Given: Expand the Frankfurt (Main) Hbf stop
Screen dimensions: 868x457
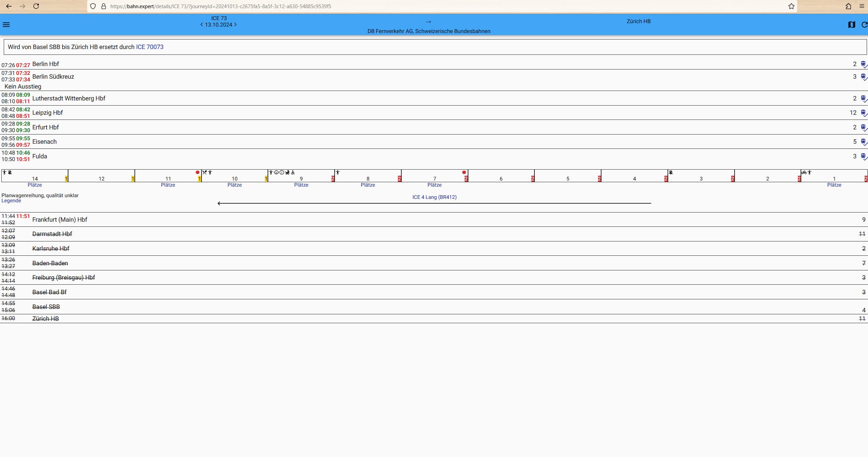Looking at the screenshot, I should pyautogui.click(x=60, y=220).
